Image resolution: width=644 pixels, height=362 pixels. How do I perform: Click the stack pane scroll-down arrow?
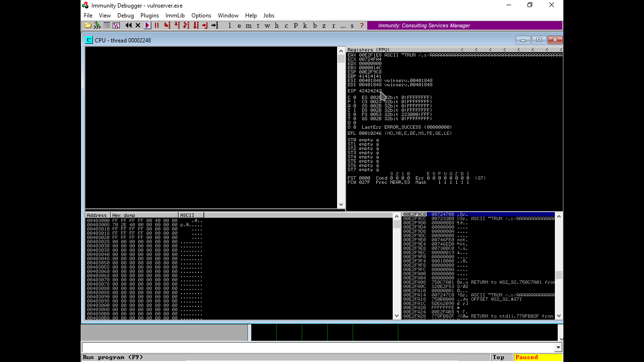tap(559, 316)
